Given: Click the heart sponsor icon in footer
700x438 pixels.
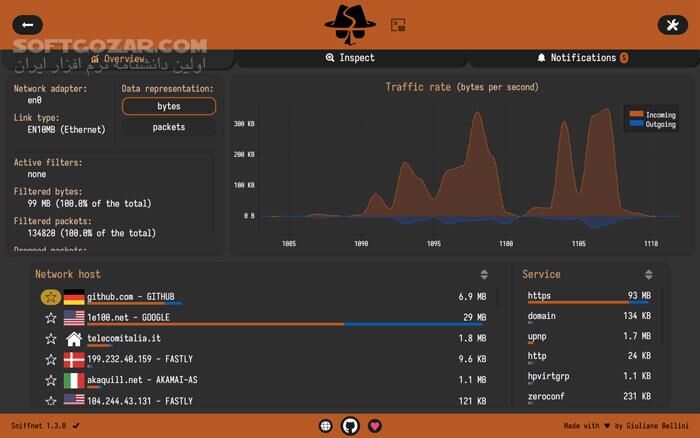Looking at the screenshot, I should (x=375, y=426).
